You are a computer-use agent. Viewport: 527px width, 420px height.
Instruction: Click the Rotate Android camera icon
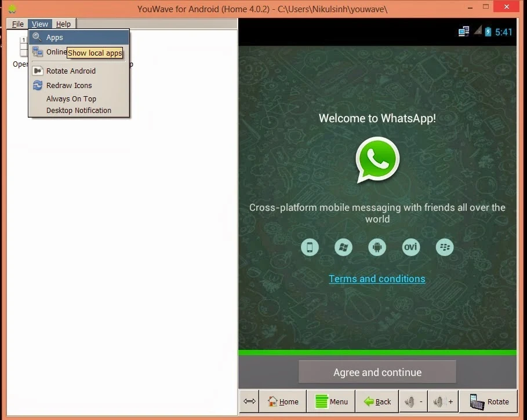[x=38, y=71]
